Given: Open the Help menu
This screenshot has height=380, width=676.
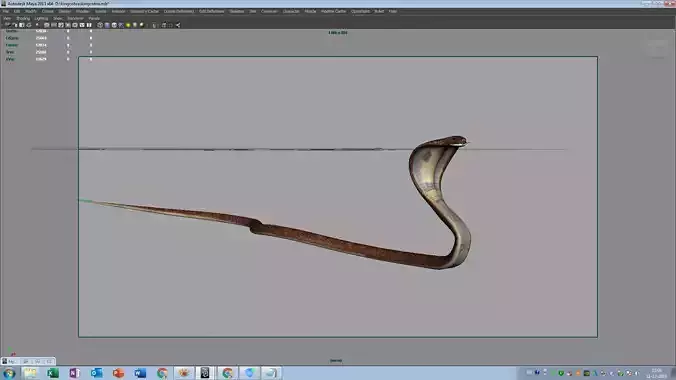Looking at the screenshot, I should click(x=393, y=11).
